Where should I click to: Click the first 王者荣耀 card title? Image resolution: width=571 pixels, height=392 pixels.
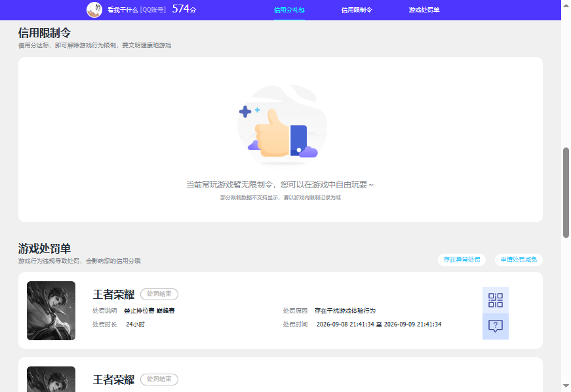113,294
